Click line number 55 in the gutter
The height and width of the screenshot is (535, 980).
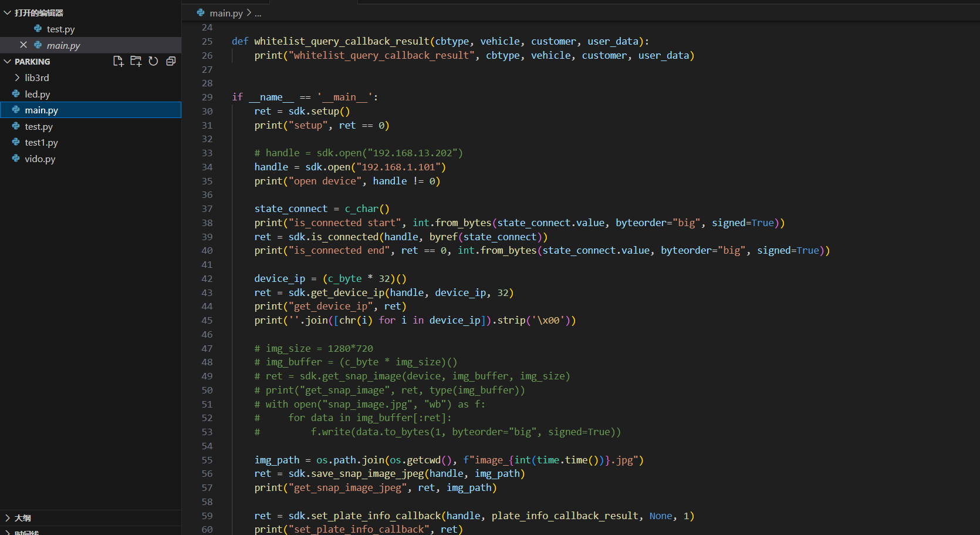207,460
